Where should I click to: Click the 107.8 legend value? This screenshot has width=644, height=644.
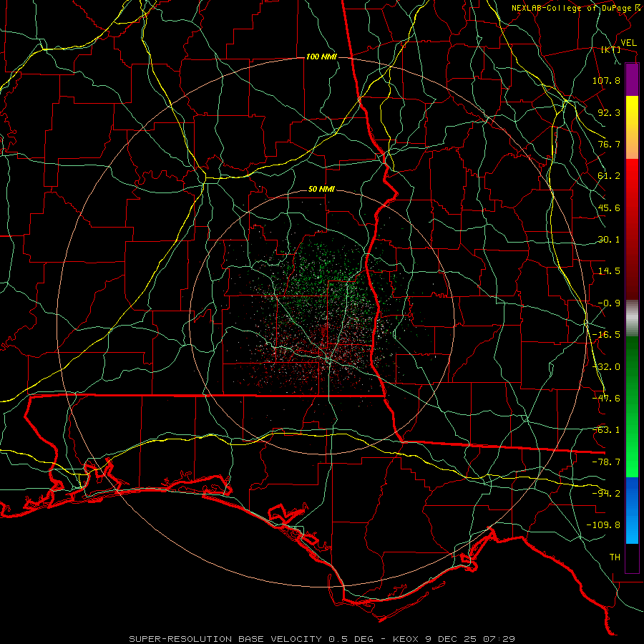click(x=606, y=80)
